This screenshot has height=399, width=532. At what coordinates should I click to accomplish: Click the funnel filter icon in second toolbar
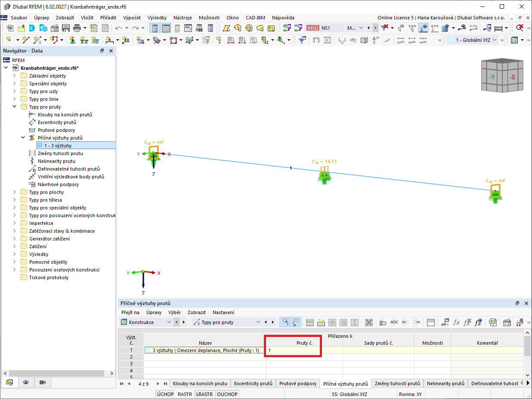[x=303, y=40]
